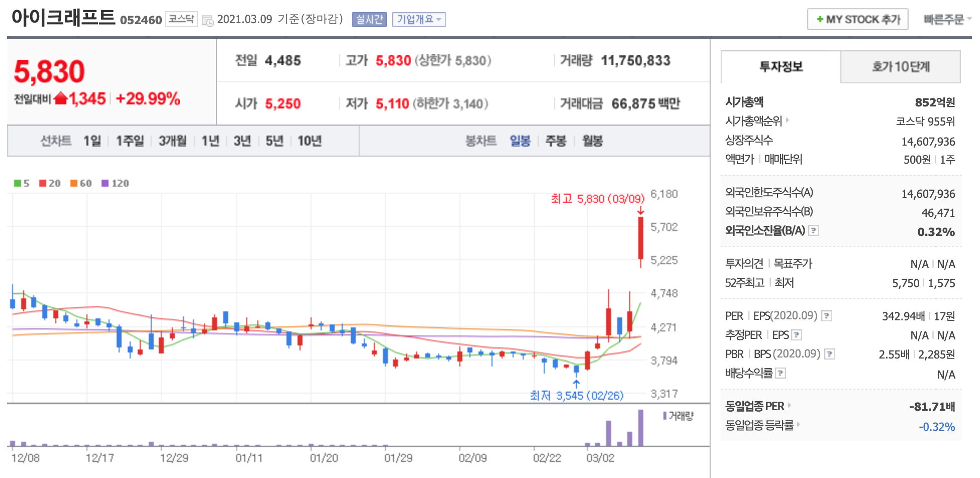
Task: Click the 동일업종 등락률 value -0.32%
Action: (x=937, y=427)
